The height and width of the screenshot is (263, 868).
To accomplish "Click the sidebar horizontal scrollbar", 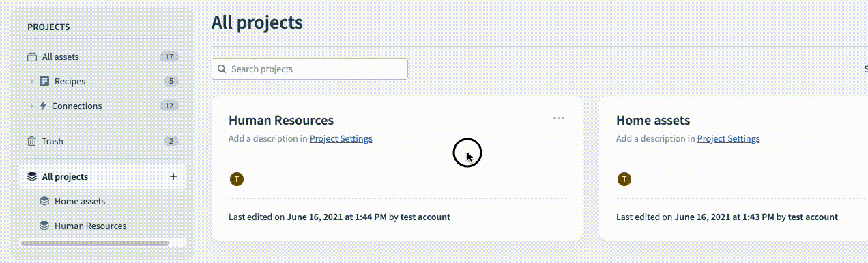I will (x=95, y=243).
